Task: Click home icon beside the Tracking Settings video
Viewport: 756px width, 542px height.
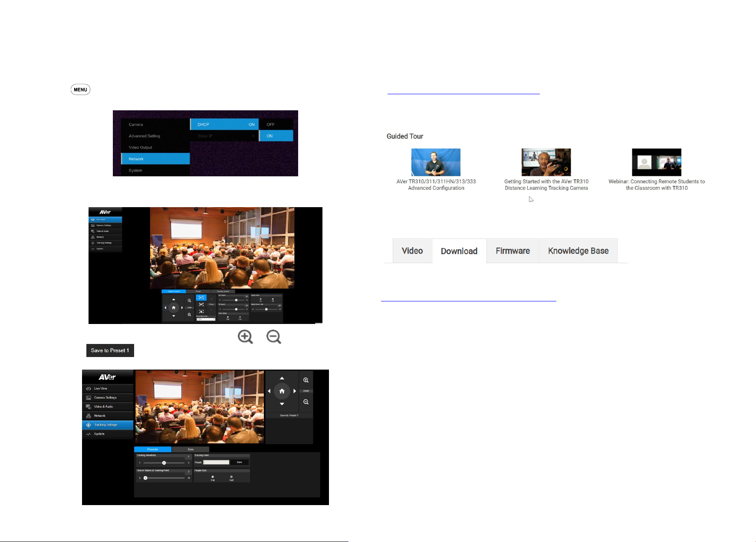Action: (282, 391)
